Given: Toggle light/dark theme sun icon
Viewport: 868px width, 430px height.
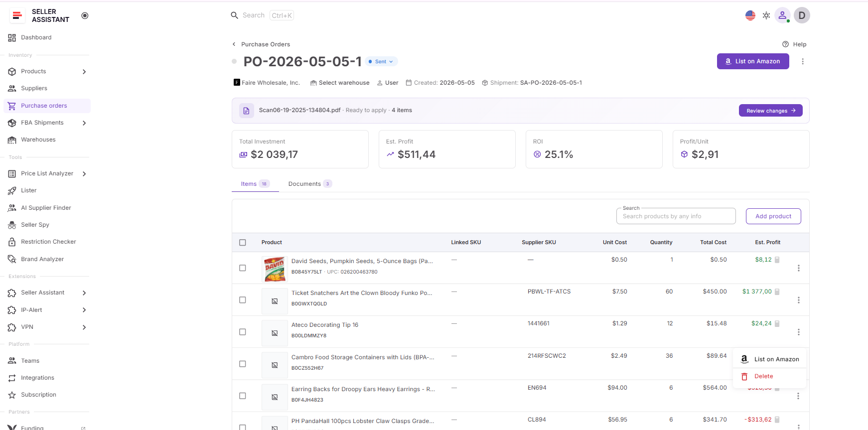Looking at the screenshot, I should click(766, 15).
